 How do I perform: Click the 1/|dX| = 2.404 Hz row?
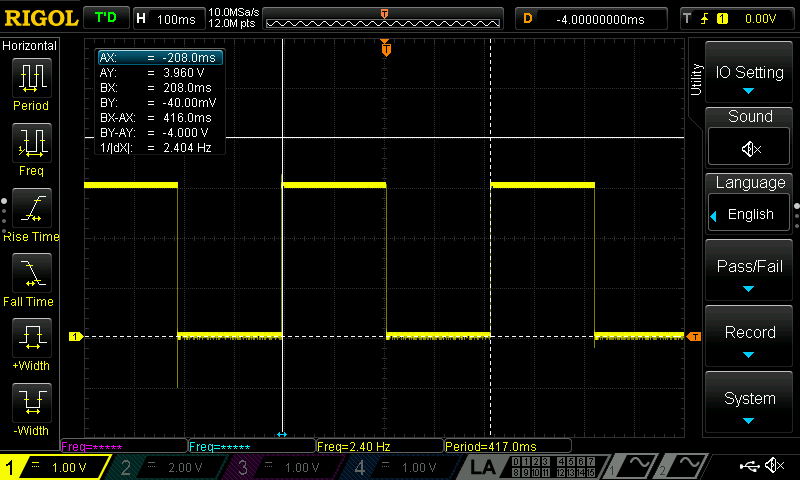click(x=160, y=148)
